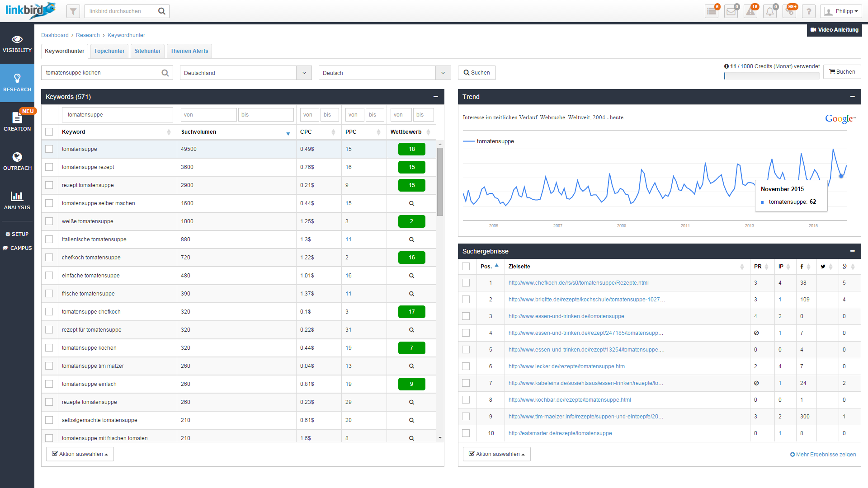Open the Deutschland country dropdown
Viewport: 868px width, 488px height.
click(304, 73)
